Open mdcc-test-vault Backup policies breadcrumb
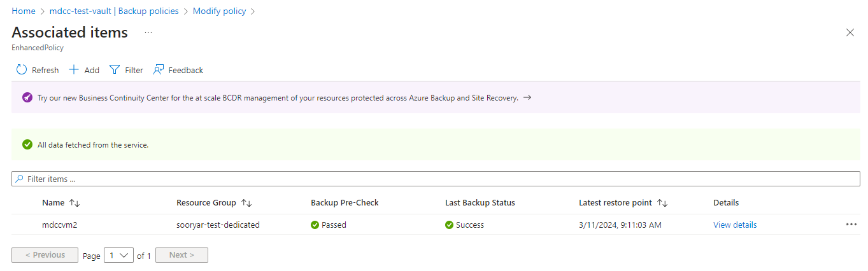Image resolution: width=868 pixels, height=271 pixels. pos(115,11)
